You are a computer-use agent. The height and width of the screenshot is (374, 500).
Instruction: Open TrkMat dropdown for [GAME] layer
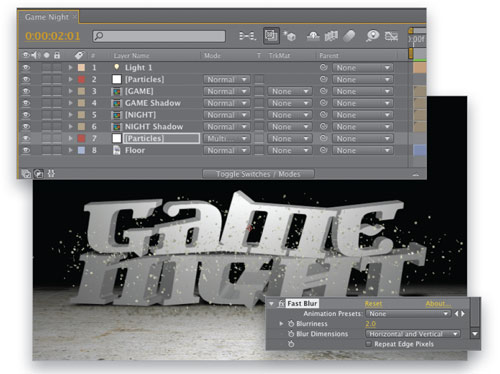click(289, 91)
